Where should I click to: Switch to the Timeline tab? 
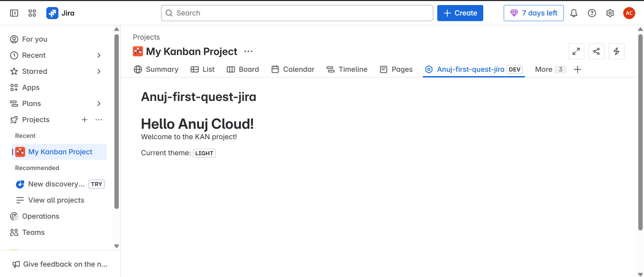tap(347, 69)
